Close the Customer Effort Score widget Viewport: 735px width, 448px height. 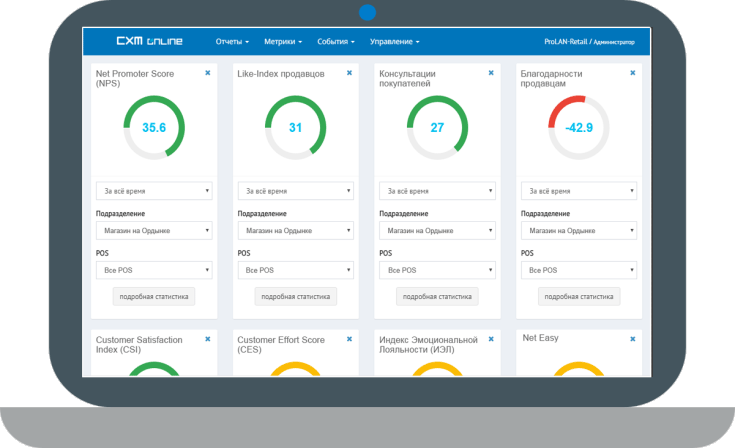(x=349, y=339)
